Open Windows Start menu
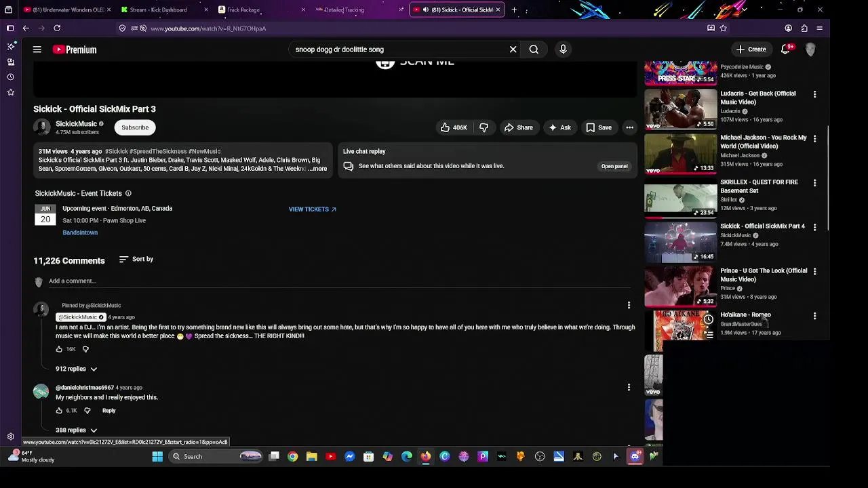868x488 pixels. pos(157,456)
